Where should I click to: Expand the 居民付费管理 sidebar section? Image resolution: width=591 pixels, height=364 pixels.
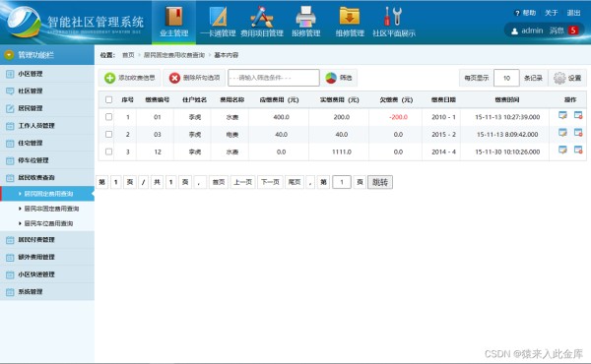tap(47, 240)
